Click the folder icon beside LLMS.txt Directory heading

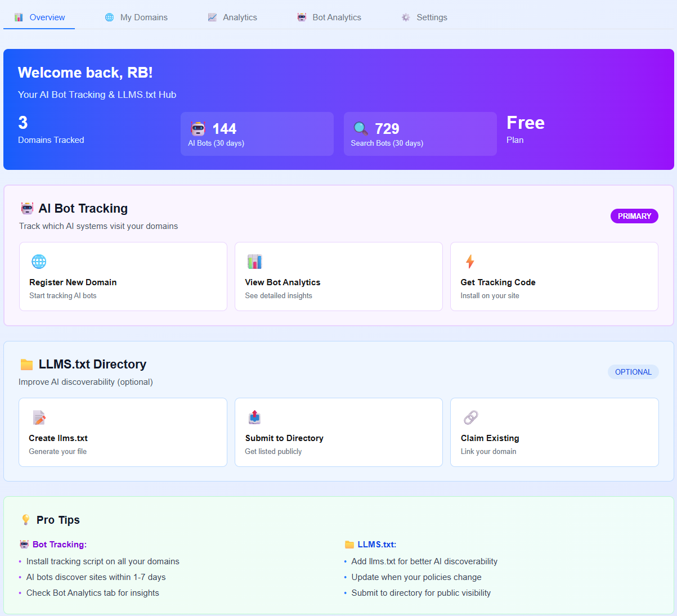(x=26, y=365)
